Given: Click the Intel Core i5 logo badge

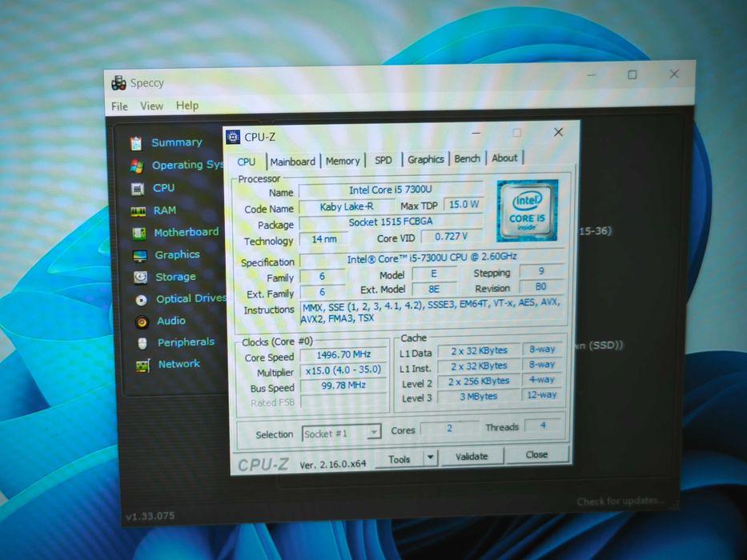Looking at the screenshot, I should 527,210.
